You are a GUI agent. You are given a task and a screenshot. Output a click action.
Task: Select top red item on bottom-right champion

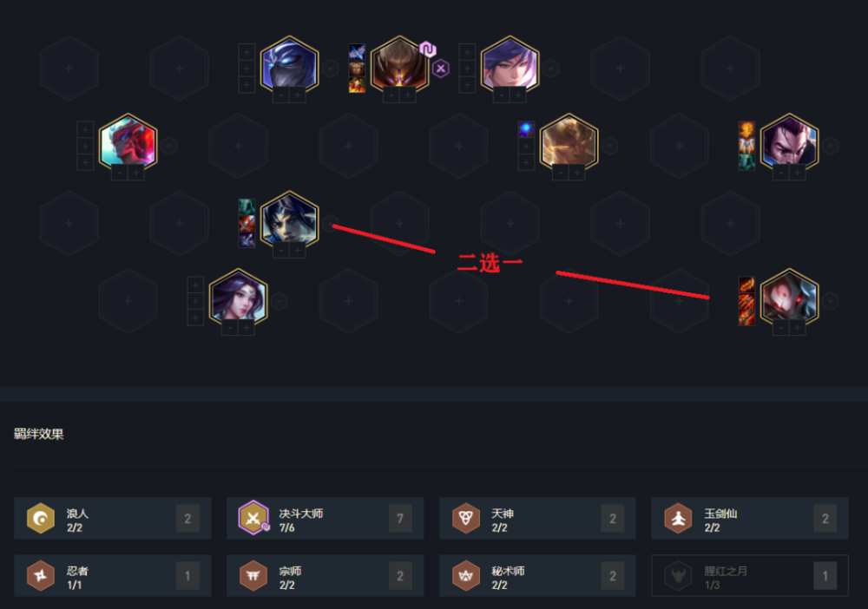pos(746,285)
